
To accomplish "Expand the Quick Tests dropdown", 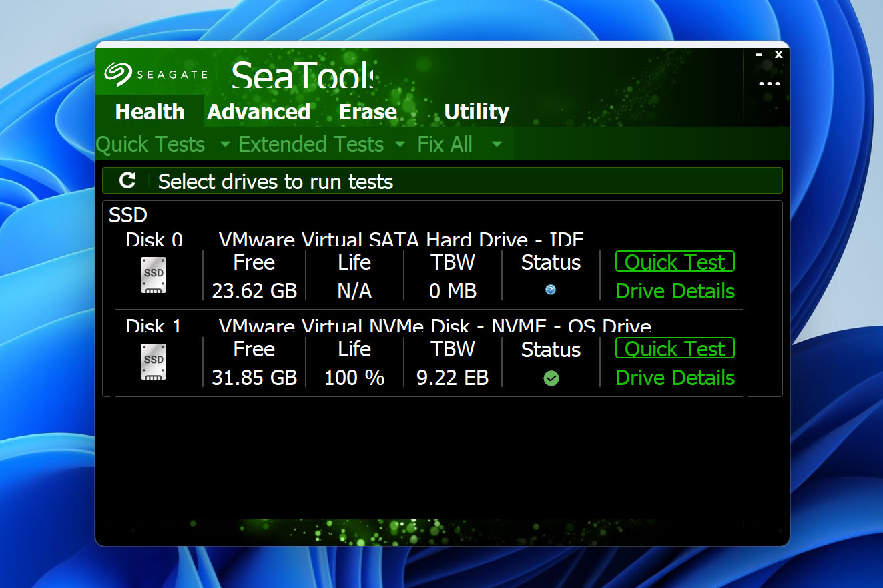I will pos(225,144).
